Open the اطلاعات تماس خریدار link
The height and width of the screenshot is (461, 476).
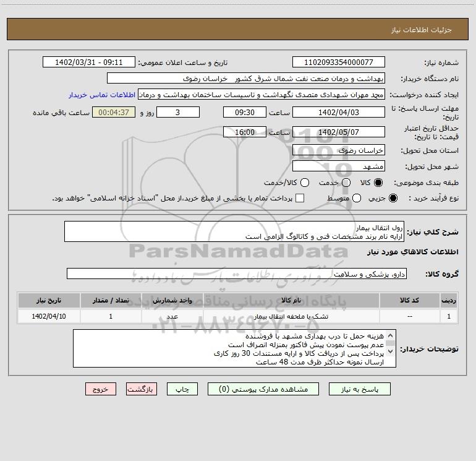[x=102, y=95]
